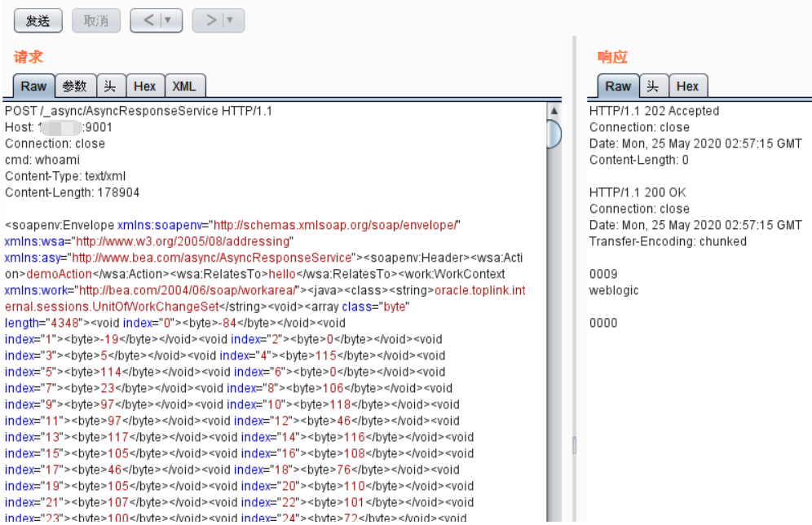Click the 'HTTP/1.1 200 OK' response line
Screen dimensions: 812x525
click(638, 192)
